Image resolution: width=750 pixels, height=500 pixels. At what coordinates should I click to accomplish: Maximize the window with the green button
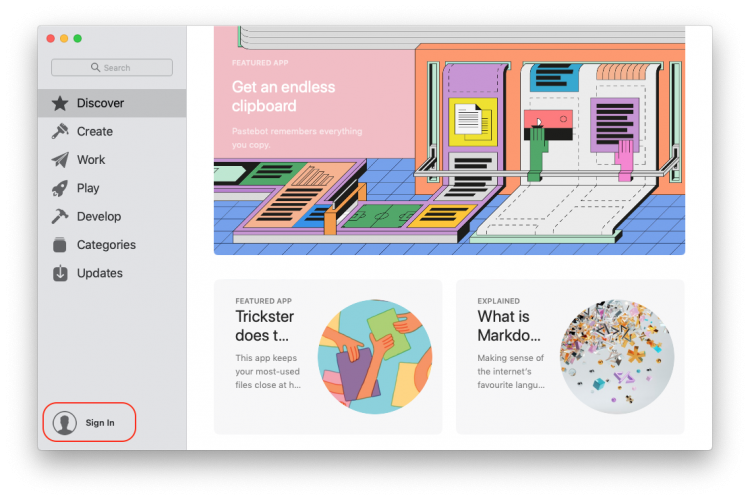(77, 38)
